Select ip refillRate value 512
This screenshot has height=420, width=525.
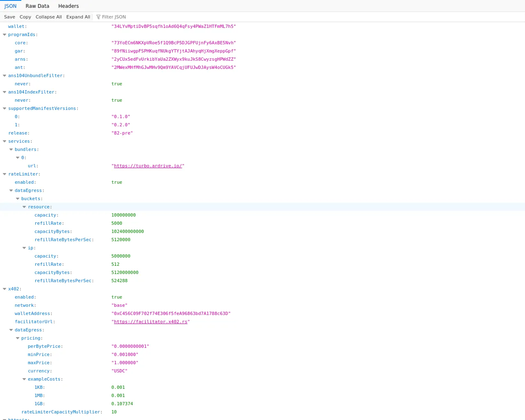(115, 264)
